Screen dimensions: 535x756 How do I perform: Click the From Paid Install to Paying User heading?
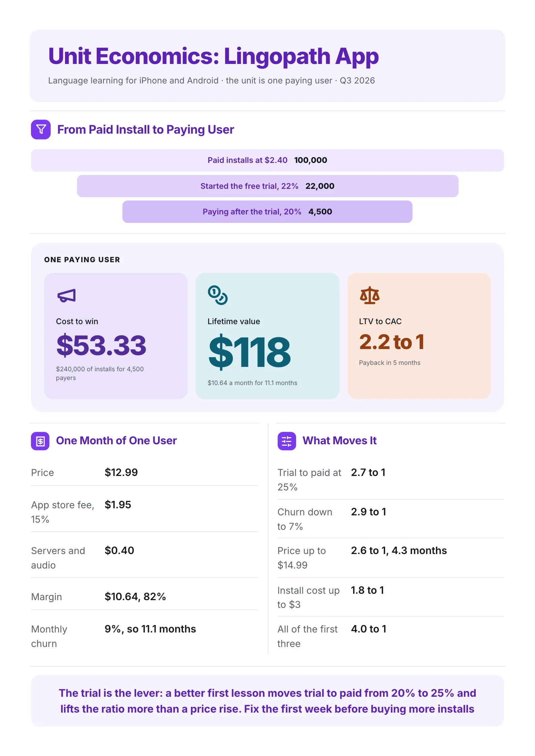[x=146, y=130]
